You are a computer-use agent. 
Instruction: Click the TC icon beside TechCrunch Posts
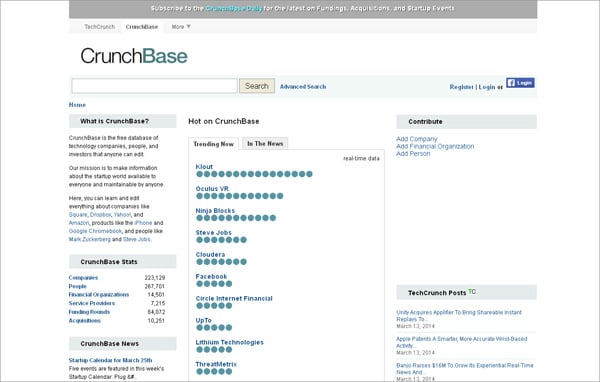(x=472, y=292)
